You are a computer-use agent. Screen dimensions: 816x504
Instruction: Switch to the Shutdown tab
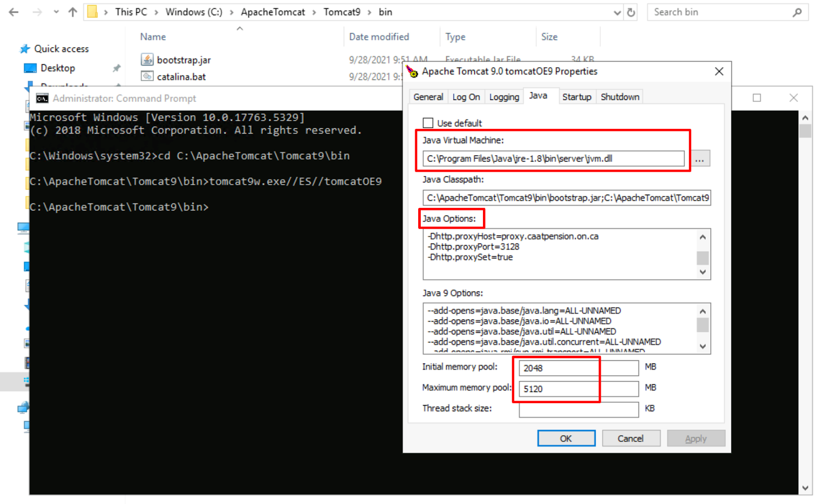(620, 97)
